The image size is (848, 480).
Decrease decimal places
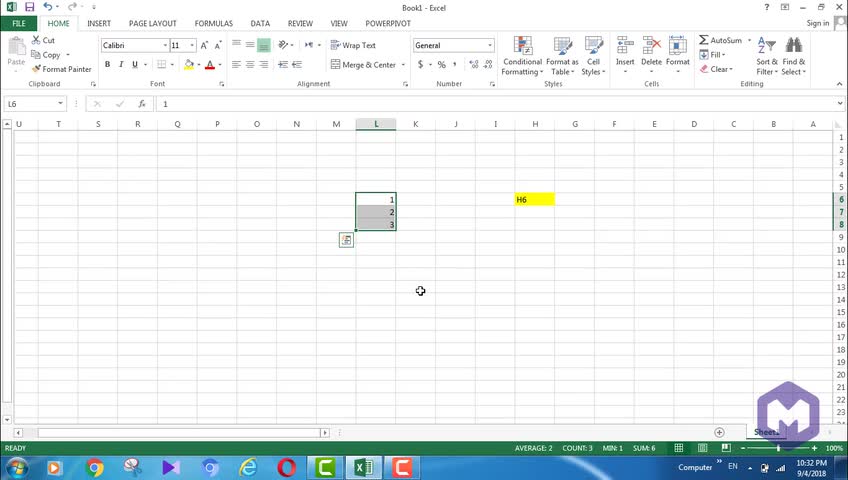click(488, 64)
